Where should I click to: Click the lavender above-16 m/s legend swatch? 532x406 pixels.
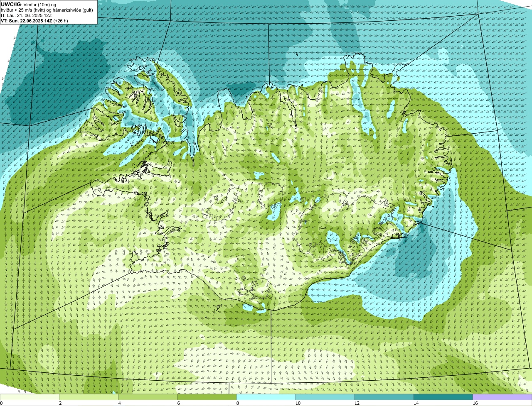coord(502,397)
